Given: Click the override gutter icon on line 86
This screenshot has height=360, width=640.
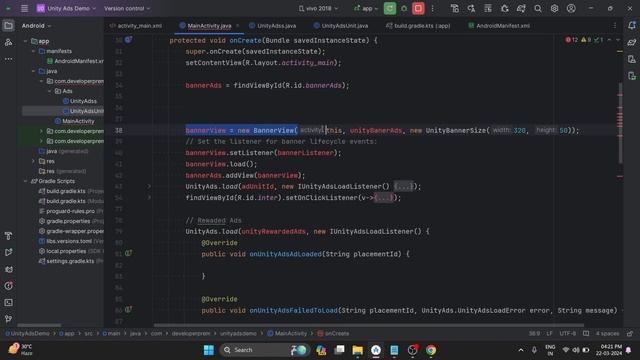Looking at the screenshot, I should coord(128,310).
